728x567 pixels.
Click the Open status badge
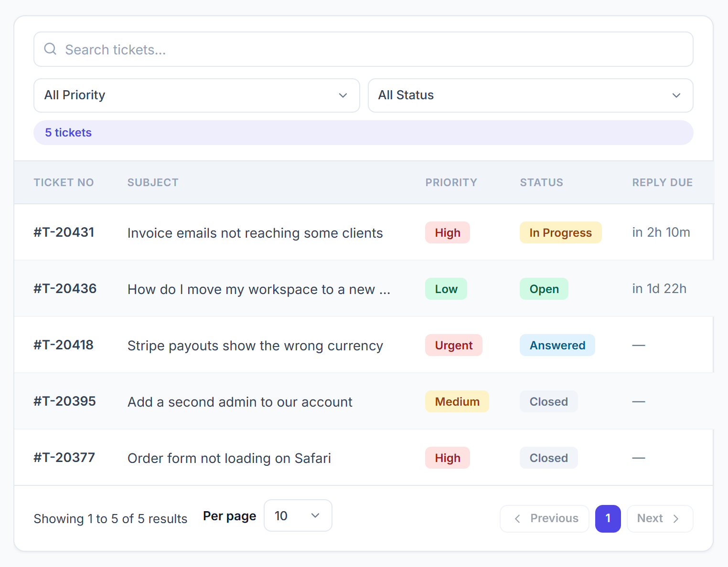544,289
